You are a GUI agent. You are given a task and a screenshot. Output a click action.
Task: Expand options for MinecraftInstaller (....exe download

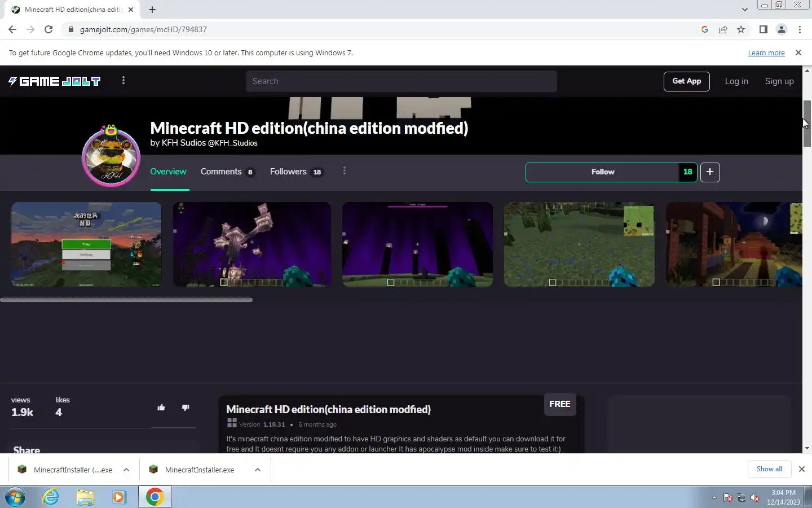pos(126,470)
